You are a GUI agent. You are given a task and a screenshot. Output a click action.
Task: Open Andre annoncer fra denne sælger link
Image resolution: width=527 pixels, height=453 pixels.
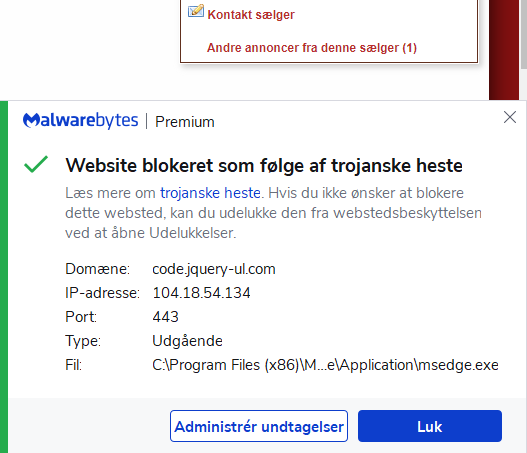[x=312, y=48]
